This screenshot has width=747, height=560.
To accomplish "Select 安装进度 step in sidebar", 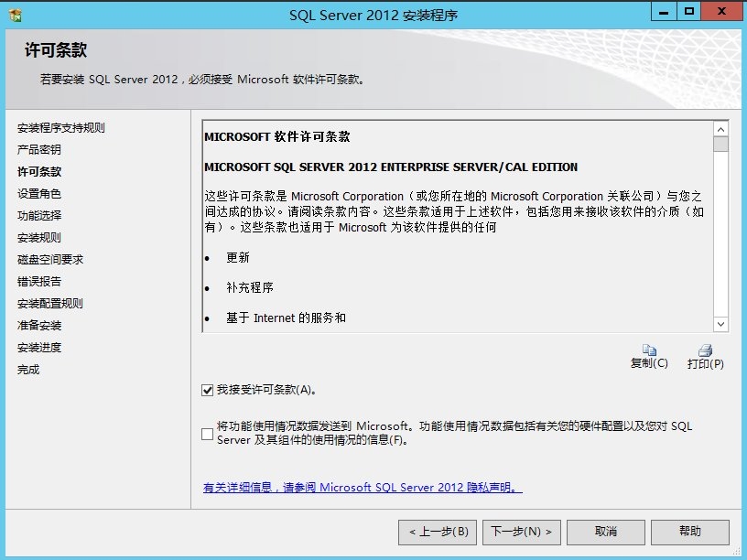I will tap(39, 347).
